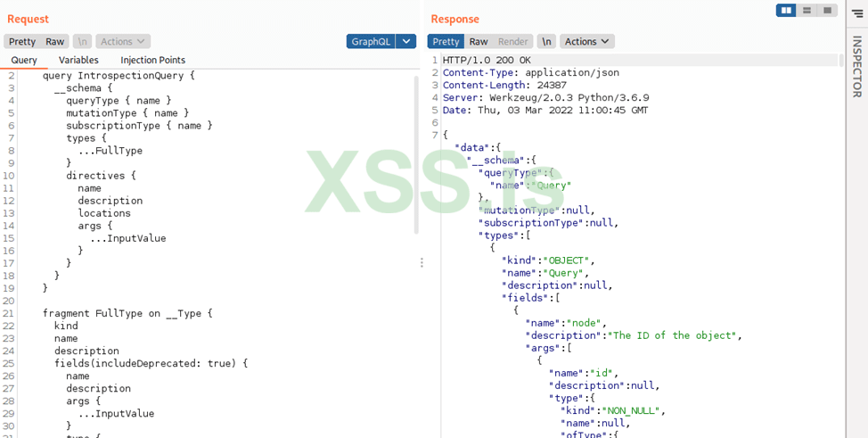Expand the vertical INSPECTOR side panel
This screenshot has width=868, height=438.
pos(857,67)
